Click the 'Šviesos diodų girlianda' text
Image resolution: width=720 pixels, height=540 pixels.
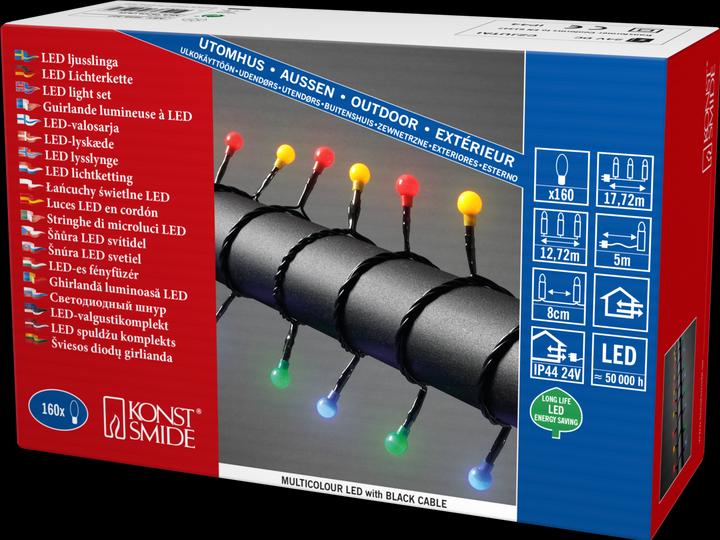pos(112,349)
